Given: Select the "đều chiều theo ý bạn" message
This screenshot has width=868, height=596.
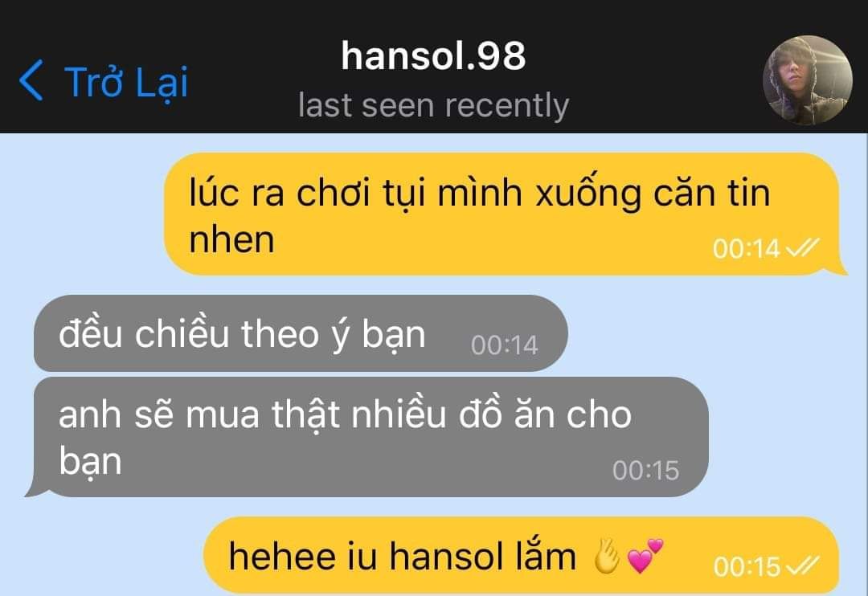Looking at the screenshot, I should pos(301,333).
